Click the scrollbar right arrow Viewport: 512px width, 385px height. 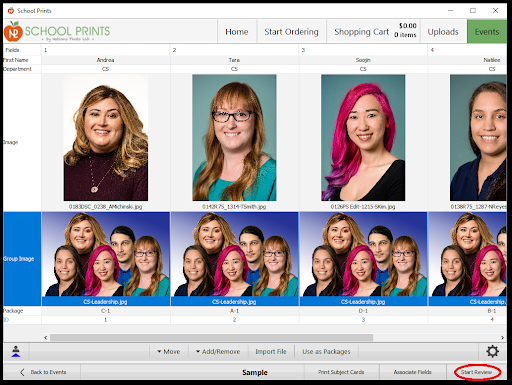(x=502, y=338)
